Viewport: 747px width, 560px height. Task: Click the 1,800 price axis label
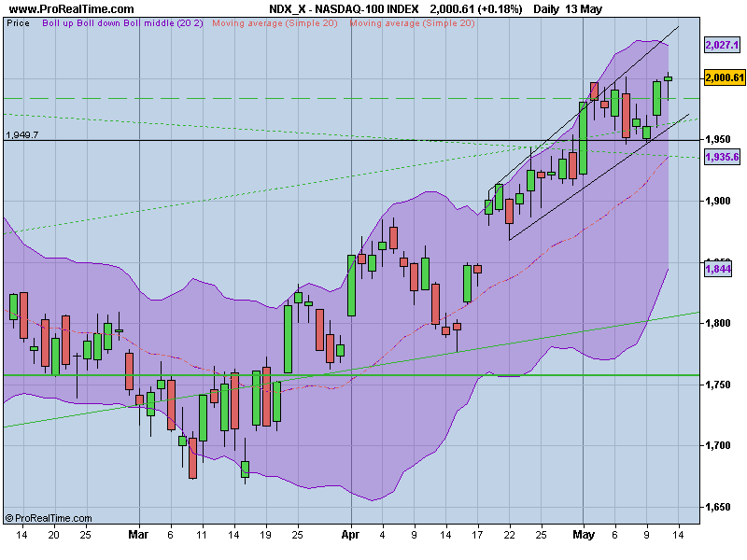(718, 323)
